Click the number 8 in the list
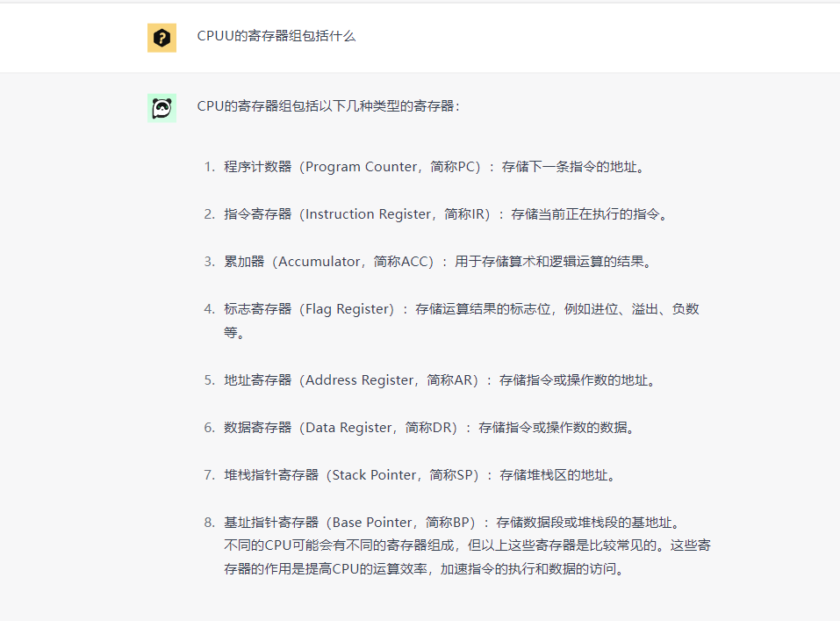Viewport: 840px width, 621px height. pos(205,523)
